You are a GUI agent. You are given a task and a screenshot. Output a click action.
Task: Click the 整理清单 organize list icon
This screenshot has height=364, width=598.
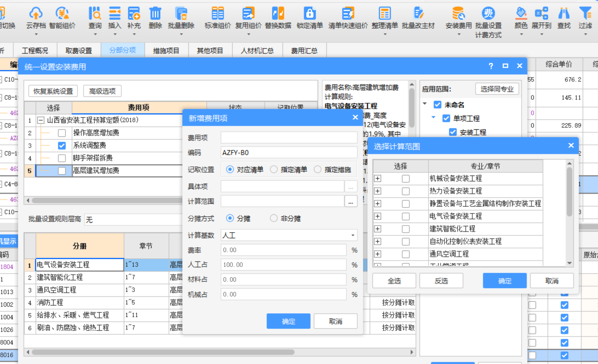point(385,18)
